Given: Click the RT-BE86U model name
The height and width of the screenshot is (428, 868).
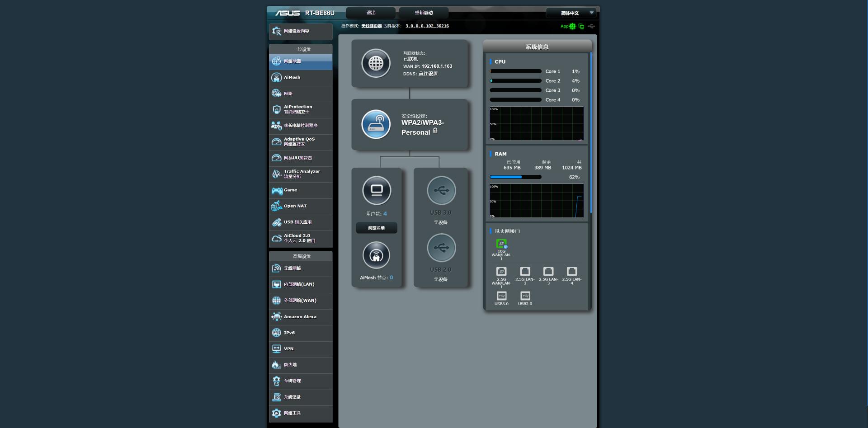Looking at the screenshot, I should (320, 13).
